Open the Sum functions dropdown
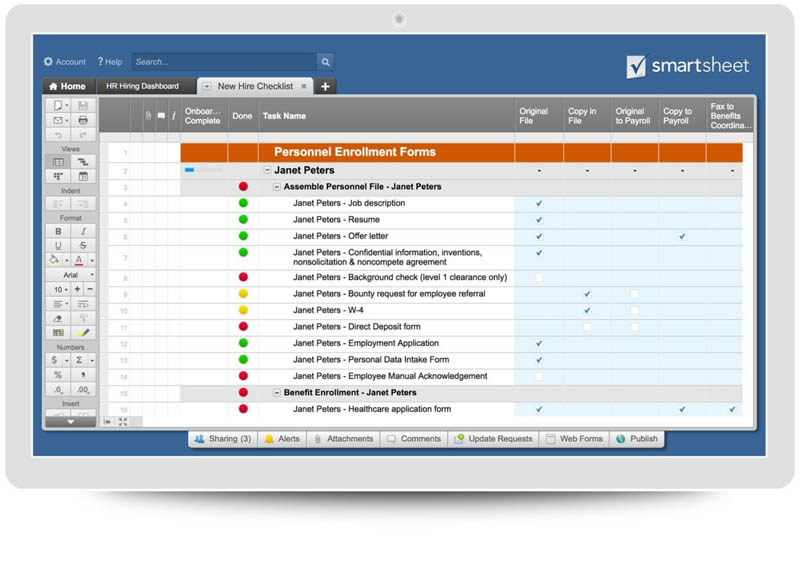Image resolution: width=800 pixels, height=564 pixels. (x=92, y=360)
